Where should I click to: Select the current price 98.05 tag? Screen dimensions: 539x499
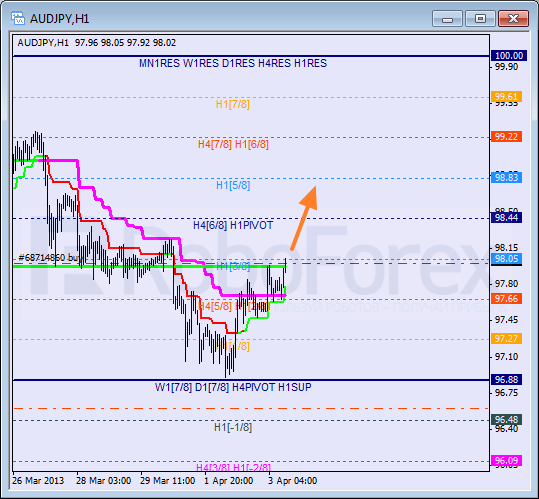506,259
